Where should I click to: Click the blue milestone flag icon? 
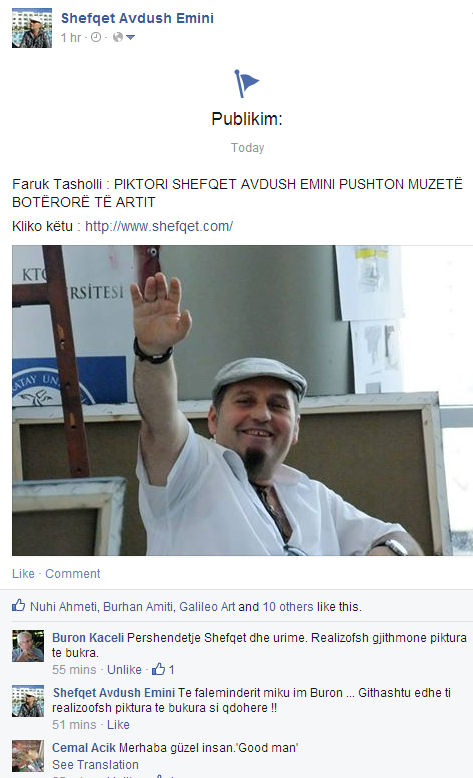point(246,83)
